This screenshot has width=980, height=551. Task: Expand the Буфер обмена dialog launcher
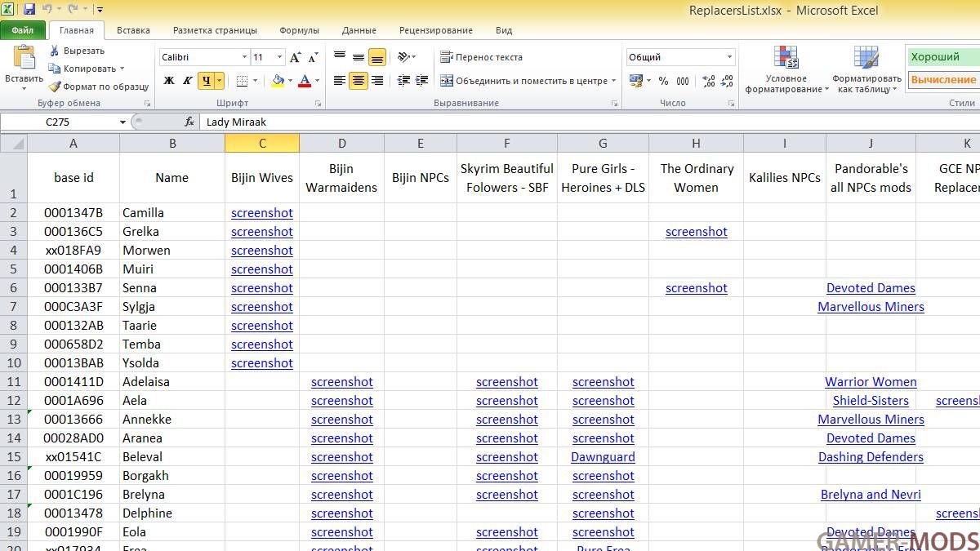tap(148, 104)
